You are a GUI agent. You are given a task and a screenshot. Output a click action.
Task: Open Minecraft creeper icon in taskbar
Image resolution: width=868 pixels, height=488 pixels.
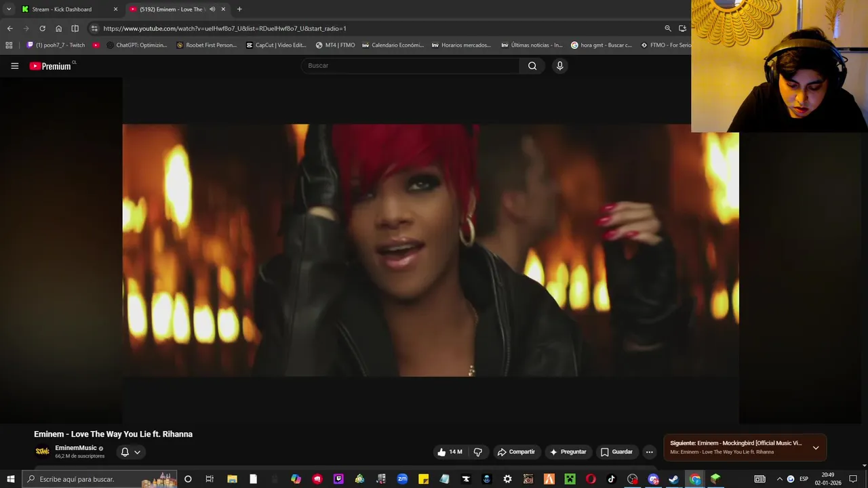coord(570,479)
